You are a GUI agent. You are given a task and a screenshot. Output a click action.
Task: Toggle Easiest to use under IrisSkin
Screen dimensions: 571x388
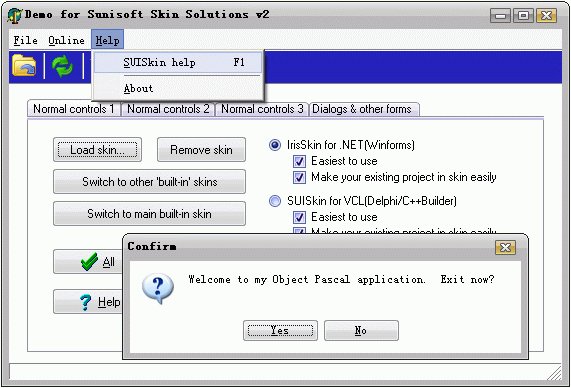[299, 161]
